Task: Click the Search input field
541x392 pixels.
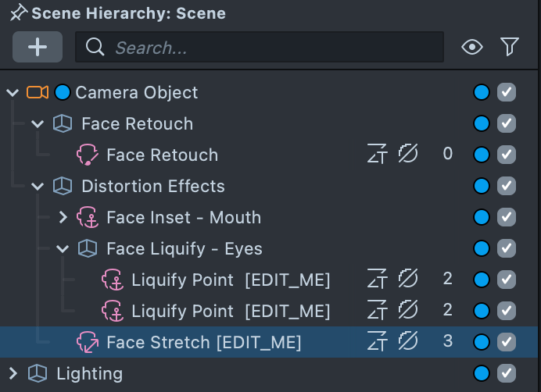Action: pyautogui.click(x=266, y=47)
